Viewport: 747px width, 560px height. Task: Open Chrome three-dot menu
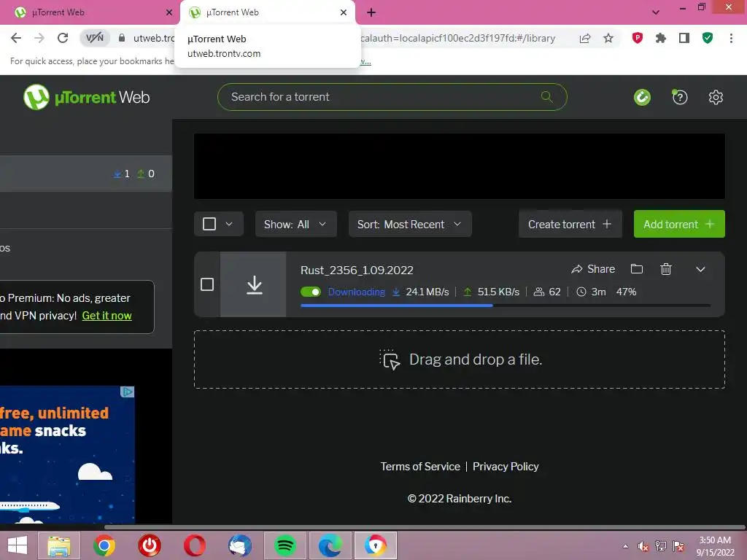pos(731,38)
